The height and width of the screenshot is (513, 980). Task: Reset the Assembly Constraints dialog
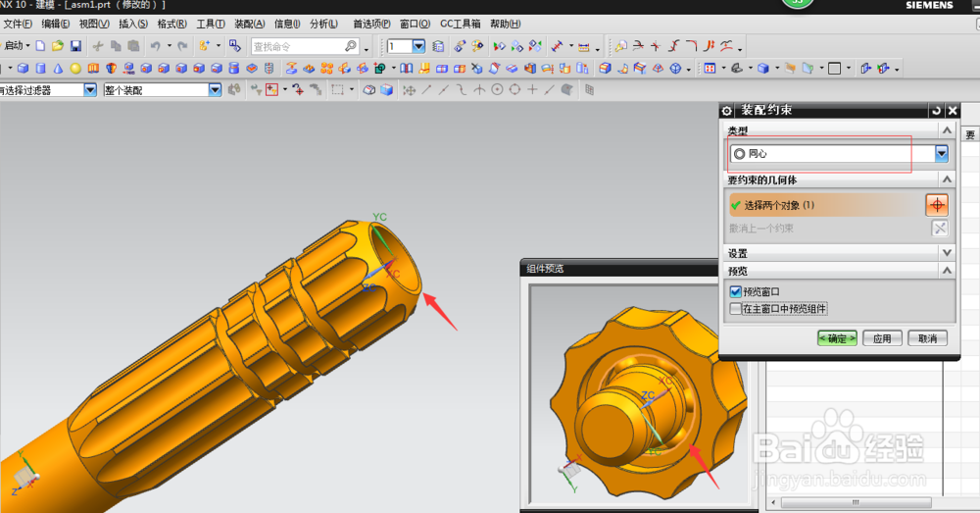pyautogui.click(x=936, y=111)
